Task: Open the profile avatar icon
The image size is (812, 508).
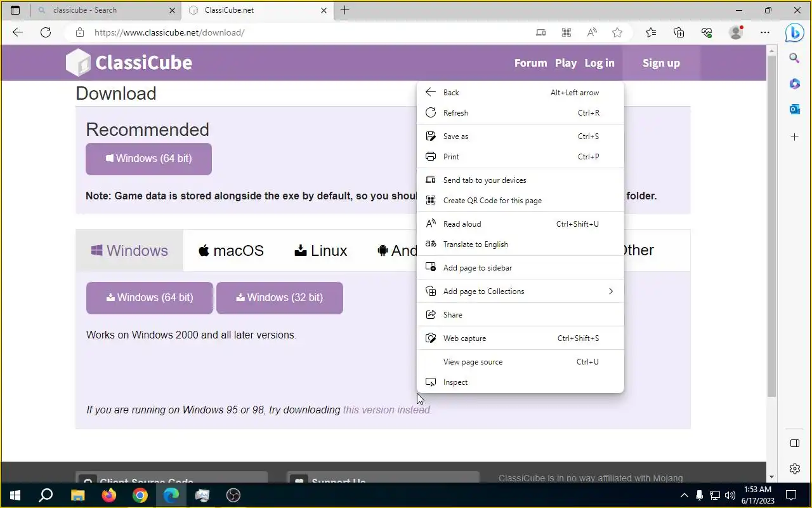Action: (x=736, y=32)
